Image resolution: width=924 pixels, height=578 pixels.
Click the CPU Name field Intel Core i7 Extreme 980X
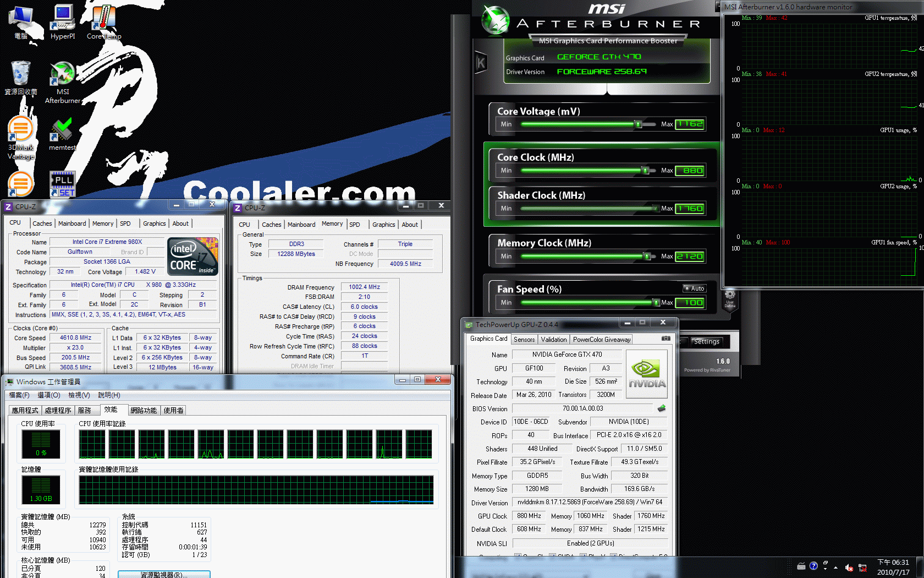[107, 242]
